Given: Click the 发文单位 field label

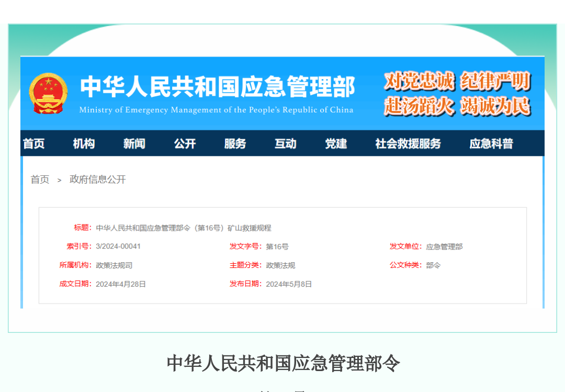Looking at the screenshot, I should point(406,247).
